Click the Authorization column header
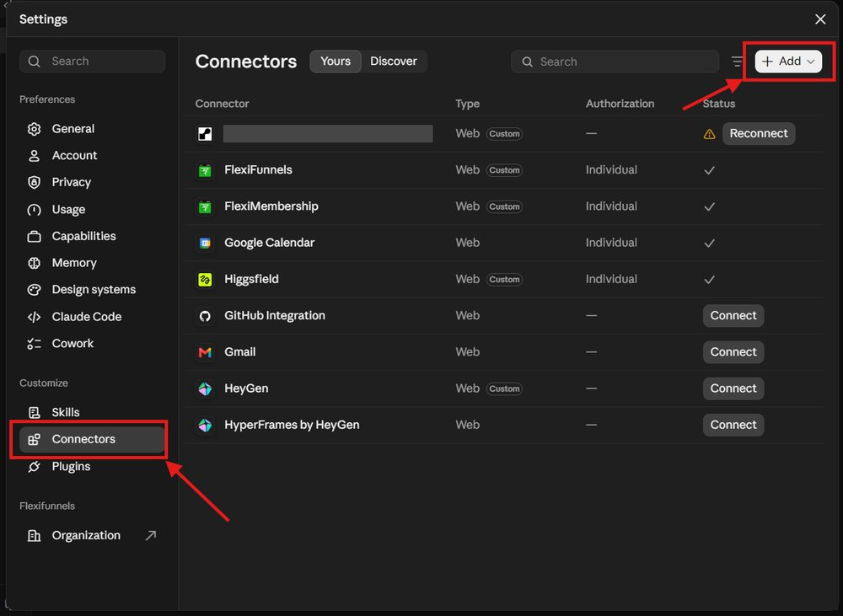843x616 pixels. pyautogui.click(x=620, y=104)
